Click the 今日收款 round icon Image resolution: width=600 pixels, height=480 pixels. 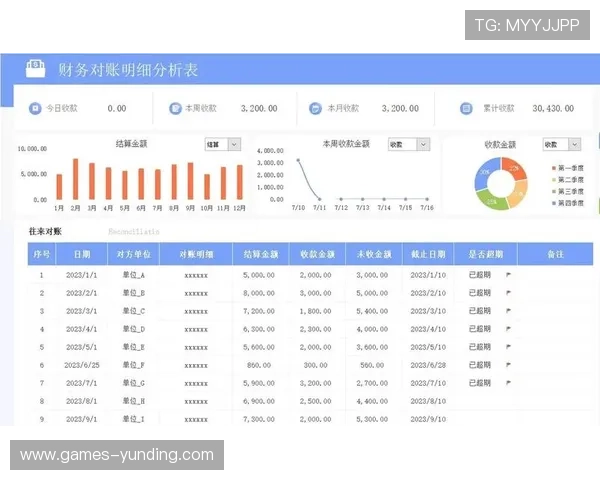35,108
